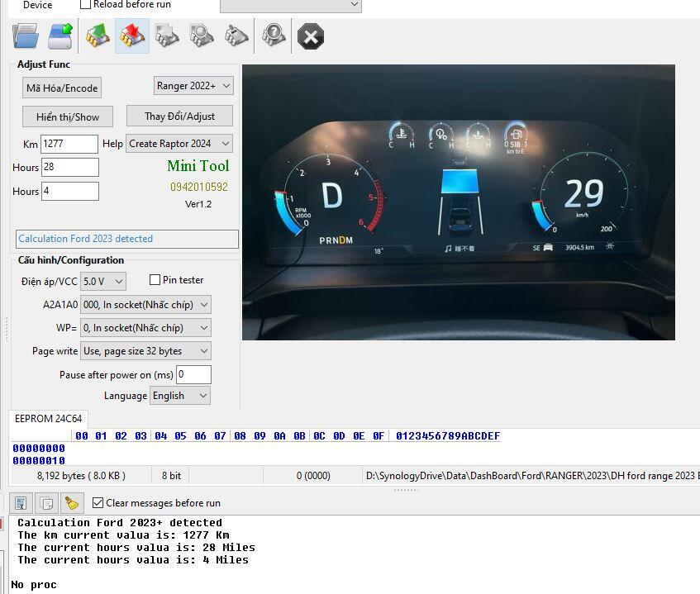Click the read chip green arrow icon
This screenshot has width=700, height=594.
click(x=98, y=36)
